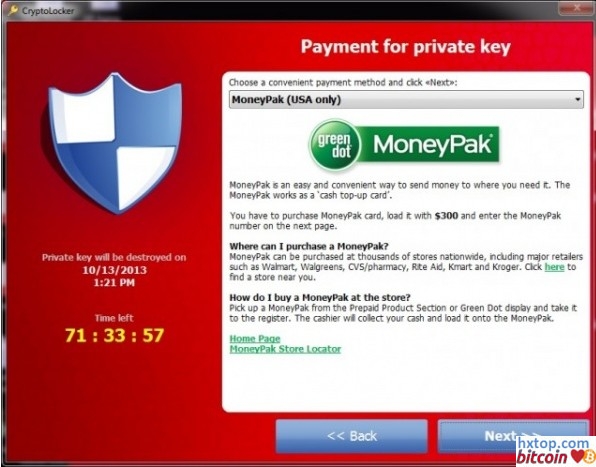Click the CryptoLocker title bar text

pyautogui.click(x=48, y=11)
